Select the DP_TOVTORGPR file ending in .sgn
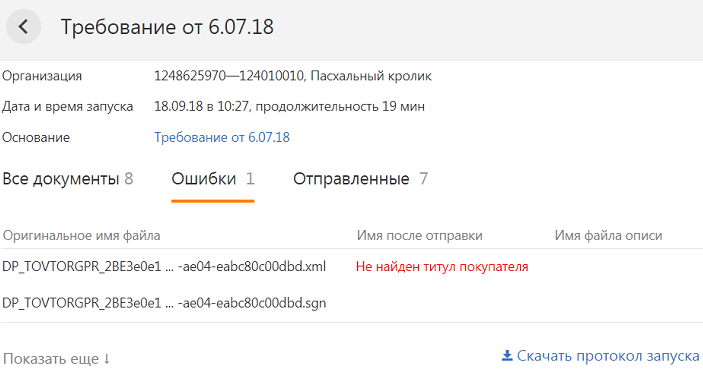 coord(164,303)
